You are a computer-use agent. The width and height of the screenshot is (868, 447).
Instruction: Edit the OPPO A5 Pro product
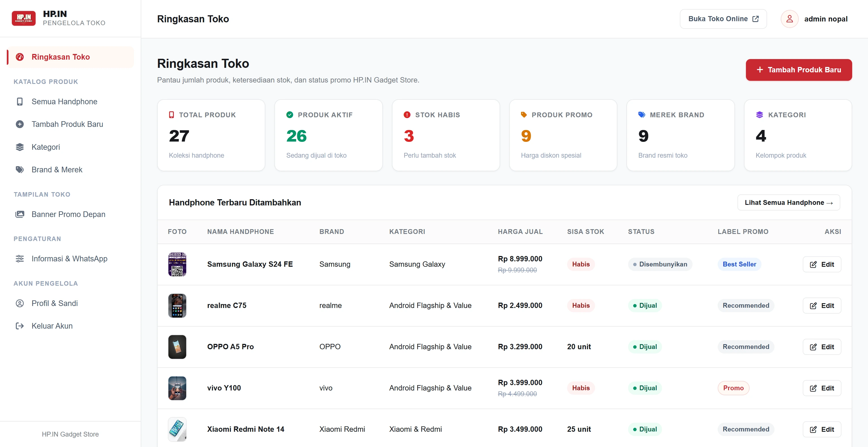(822, 347)
